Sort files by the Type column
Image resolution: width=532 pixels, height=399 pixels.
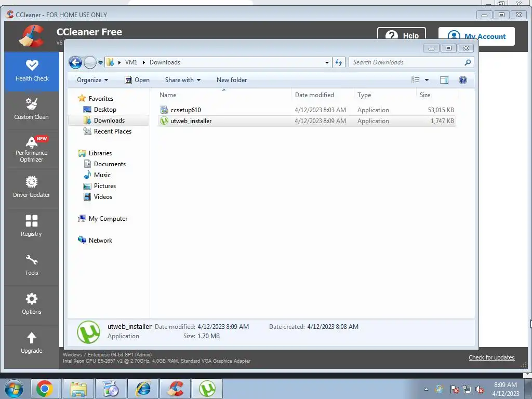click(385, 95)
